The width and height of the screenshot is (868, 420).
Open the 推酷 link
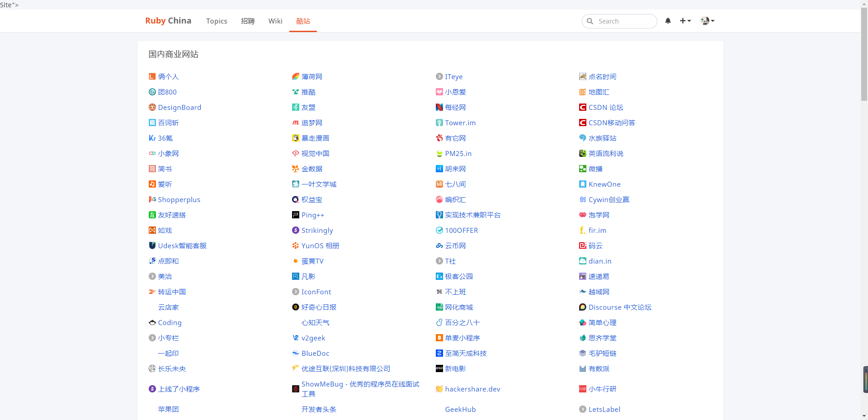coord(308,92)
